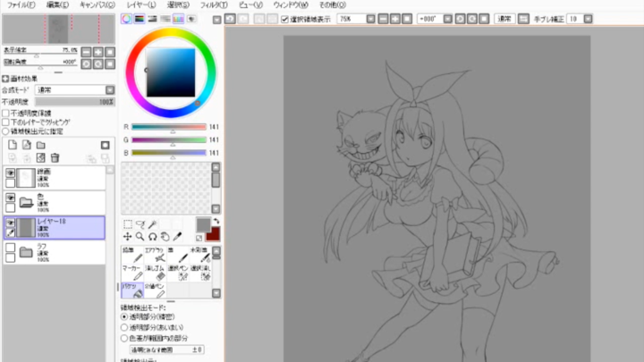Open the Selection (選択) menu
This screenshot has height=362, width=644.
tap(178, 5)
